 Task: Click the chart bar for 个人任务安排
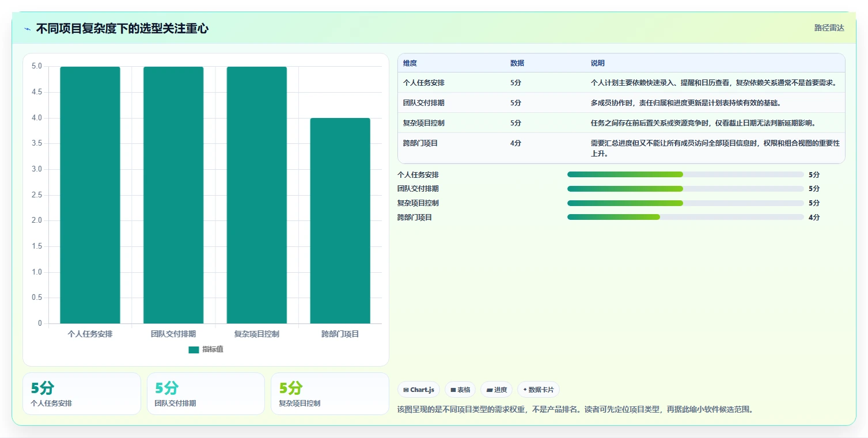90,195
